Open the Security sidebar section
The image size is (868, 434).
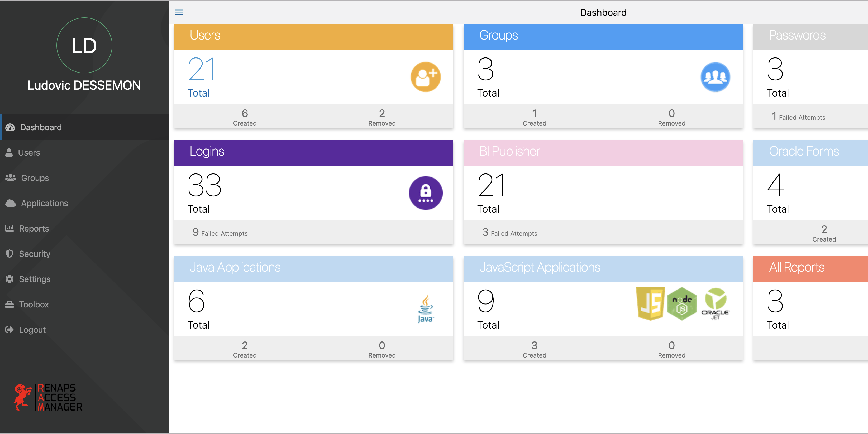(34, 254)
